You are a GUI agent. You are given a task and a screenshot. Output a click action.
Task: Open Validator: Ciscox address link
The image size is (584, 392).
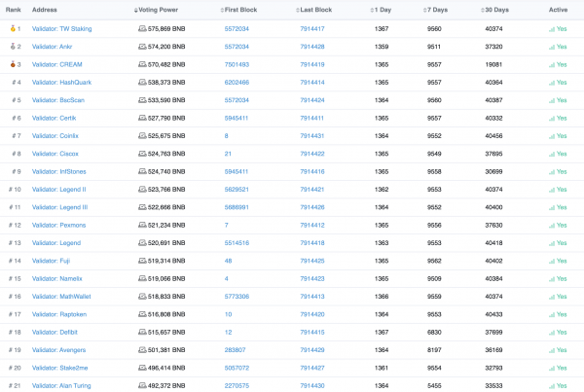pyautogui.click(x=55, y=154)
